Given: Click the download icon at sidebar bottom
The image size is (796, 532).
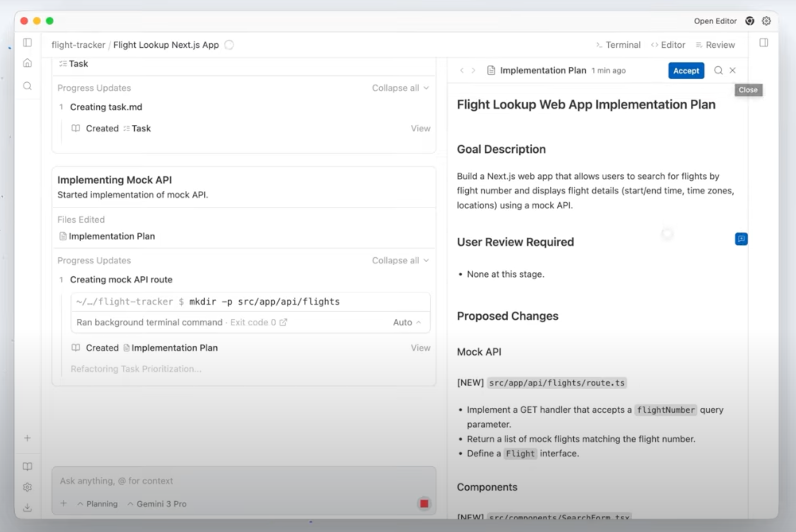Looking at the screenshot, I should 27,508.
